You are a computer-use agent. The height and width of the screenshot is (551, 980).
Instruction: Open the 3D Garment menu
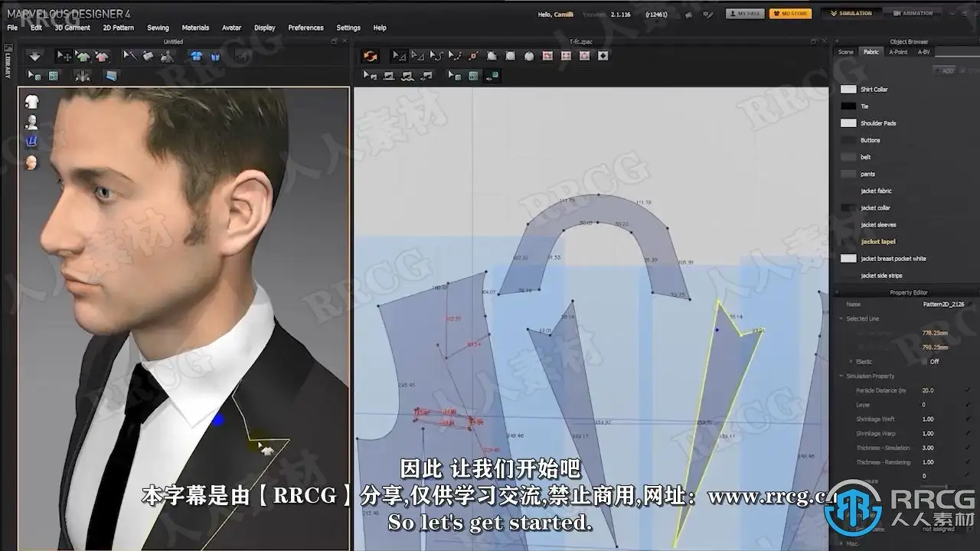[x=73, y=28]
